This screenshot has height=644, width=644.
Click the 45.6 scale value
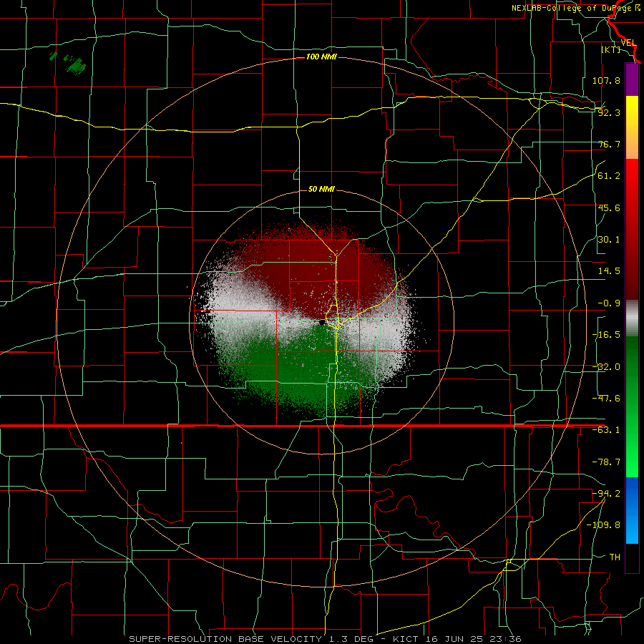(x=609, y=208)
